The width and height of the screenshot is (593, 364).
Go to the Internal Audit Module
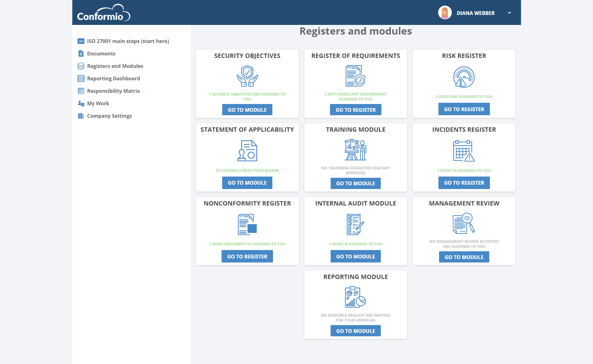tap(356, 256)
